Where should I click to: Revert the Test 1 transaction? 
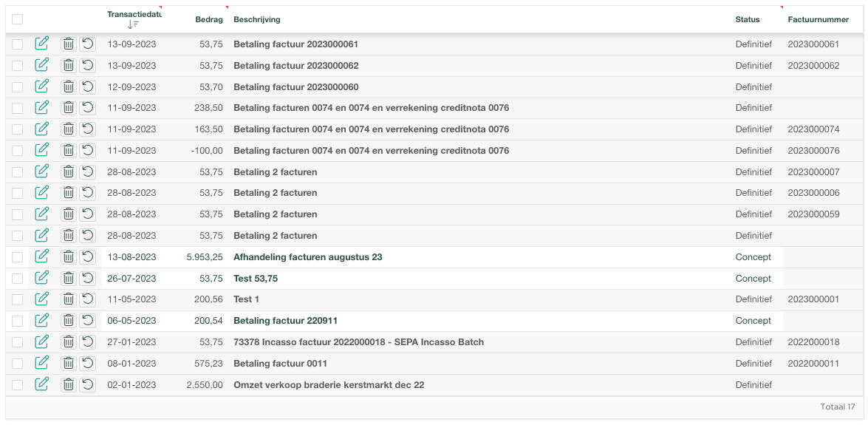[x=88, y=299]
